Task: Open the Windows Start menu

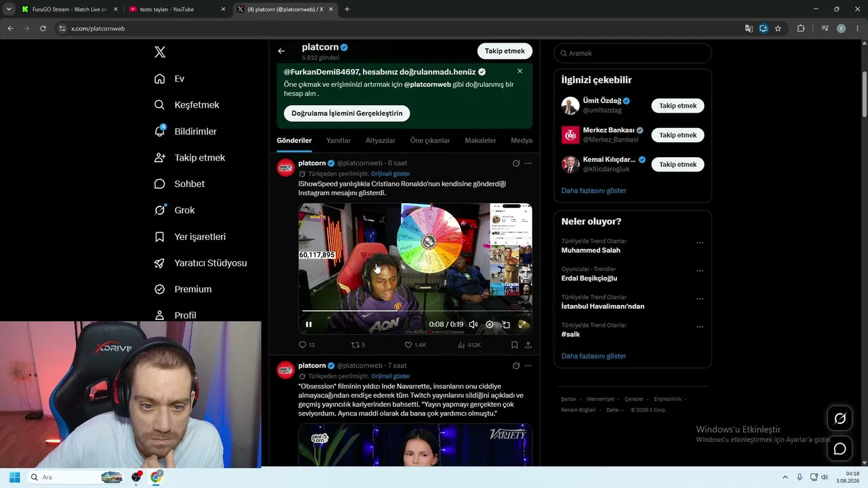Action: [14, 477]
